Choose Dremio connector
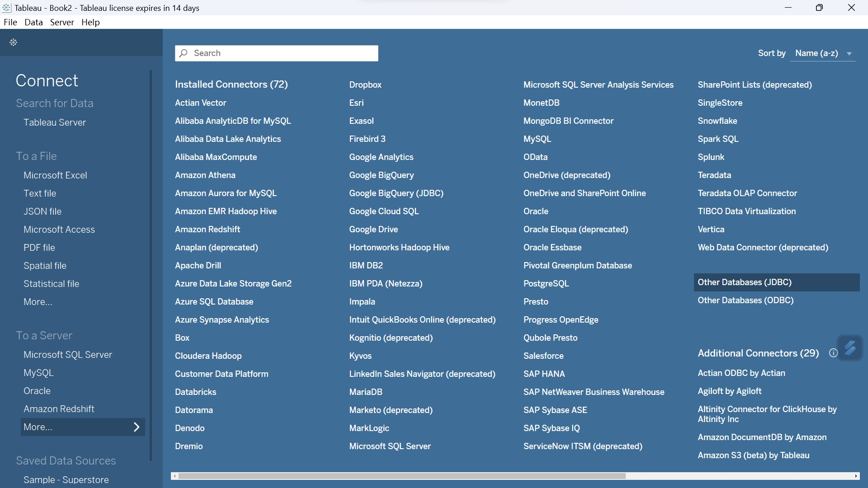The image size is (868, 488). pyautogui.click(x=189, y=446)
